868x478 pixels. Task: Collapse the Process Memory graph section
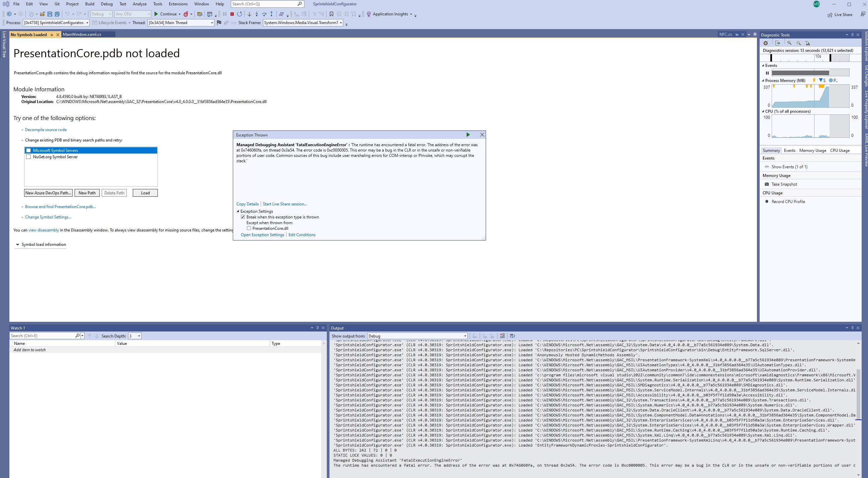pos(763,81)
